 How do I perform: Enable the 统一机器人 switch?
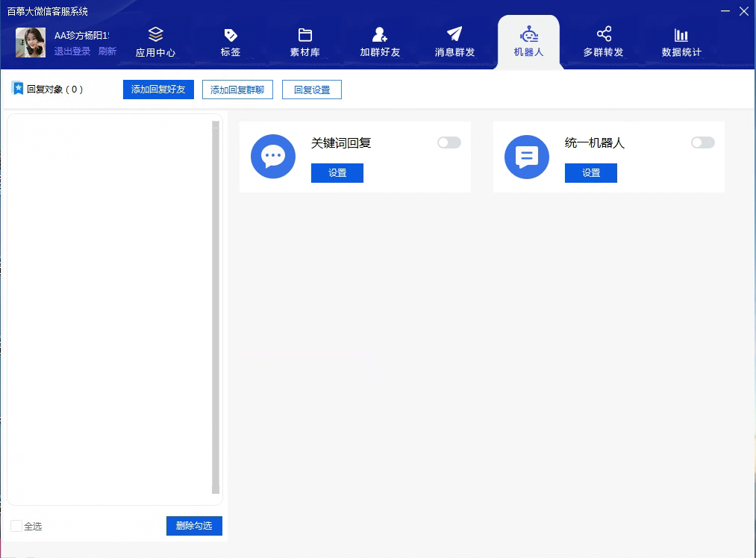pos(702,142)
